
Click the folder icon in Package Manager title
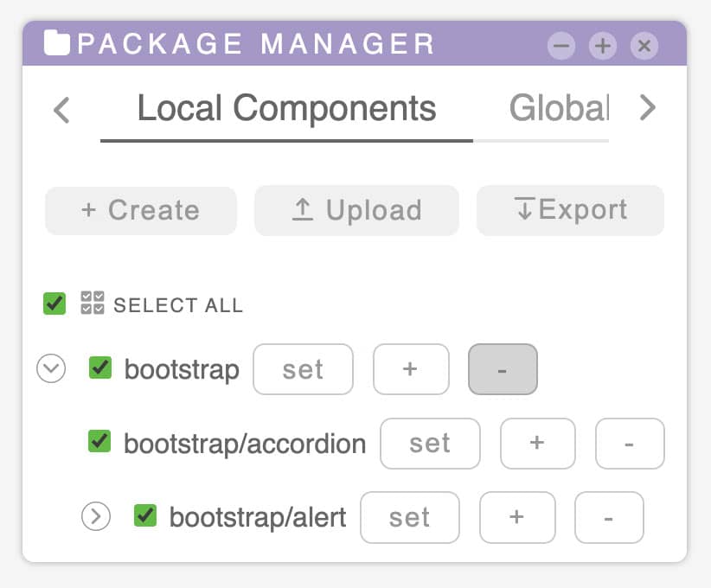pyautogui.click(x=57, y=43)
